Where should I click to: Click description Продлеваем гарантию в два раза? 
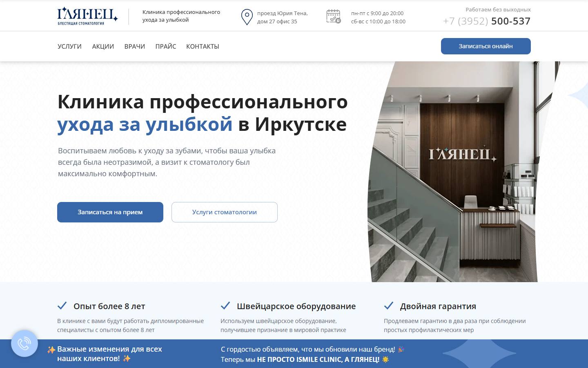coord(455,325)
